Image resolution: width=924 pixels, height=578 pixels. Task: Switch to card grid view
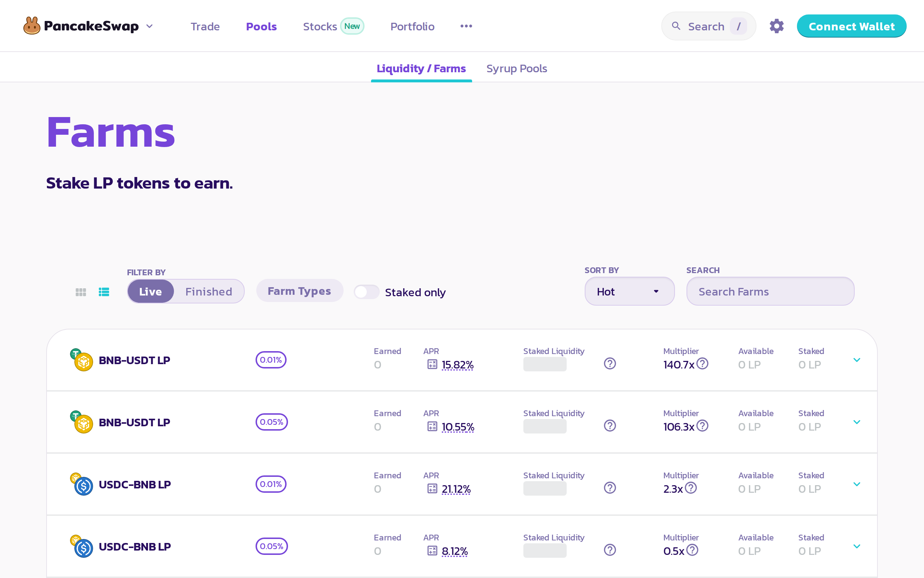coord(80,292)
